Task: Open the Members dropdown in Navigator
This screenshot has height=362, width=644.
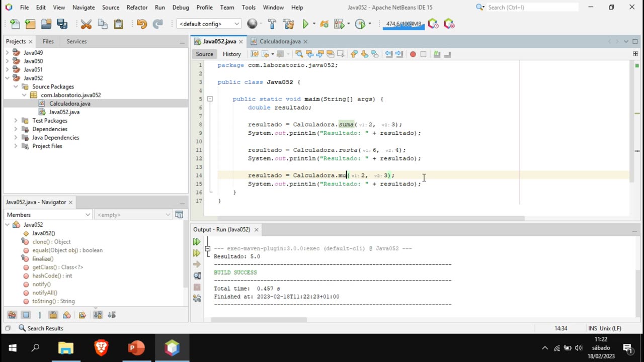Action: (48, 215)
